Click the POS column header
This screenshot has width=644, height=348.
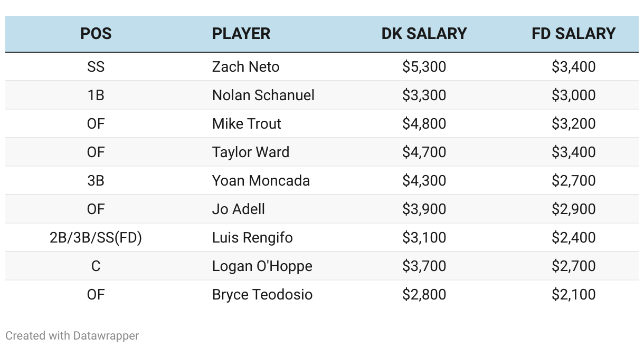click(x=96, y=34)
